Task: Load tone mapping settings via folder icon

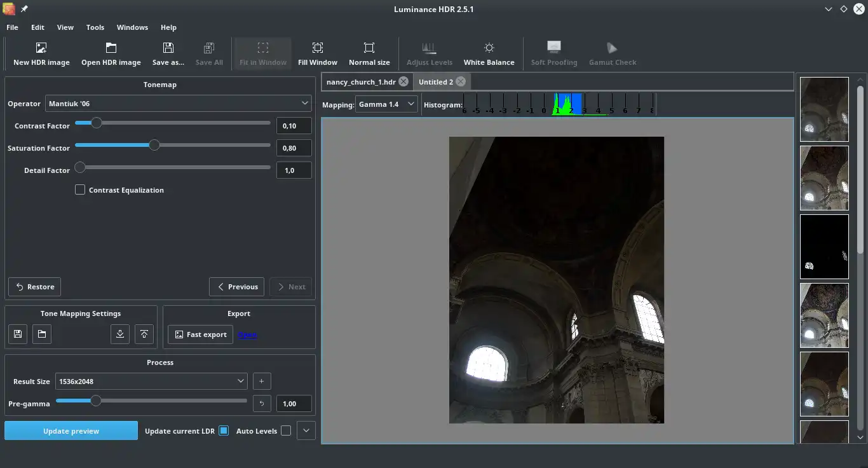Action: coord(42,334)
